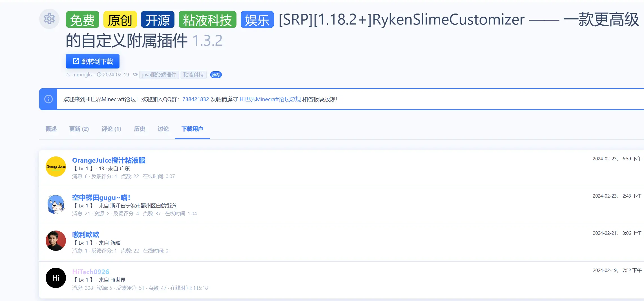644x301 pixels.
Task: Click the gear settings icon beside title
Action: 49,19
